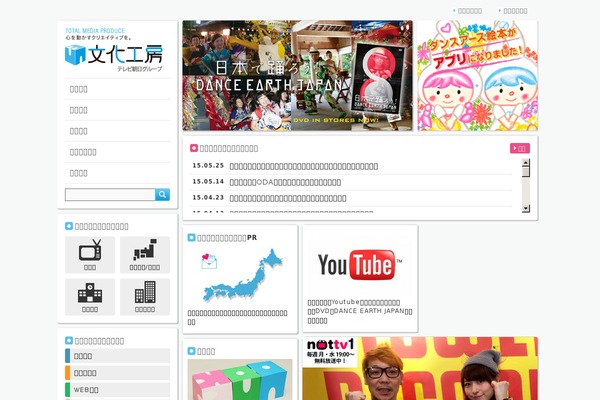
Task: Open the blue-marked category list item
Action: [117, 356]
